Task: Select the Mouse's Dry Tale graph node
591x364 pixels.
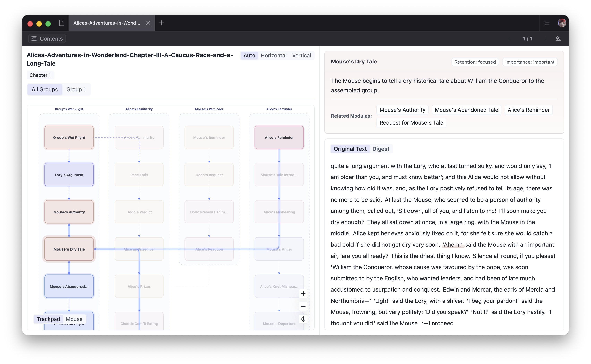Action: [x=69, y=249]
